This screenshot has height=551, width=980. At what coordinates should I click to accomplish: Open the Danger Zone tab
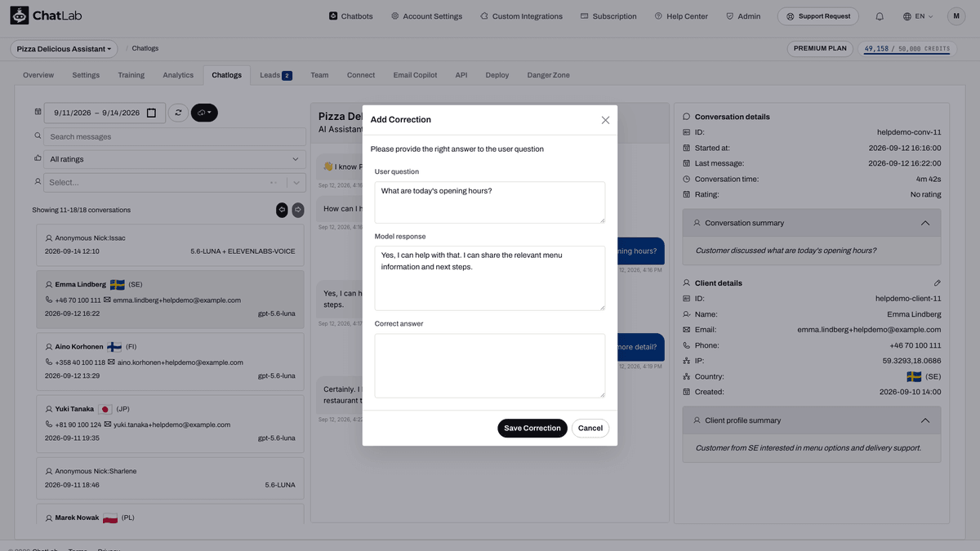549,75
